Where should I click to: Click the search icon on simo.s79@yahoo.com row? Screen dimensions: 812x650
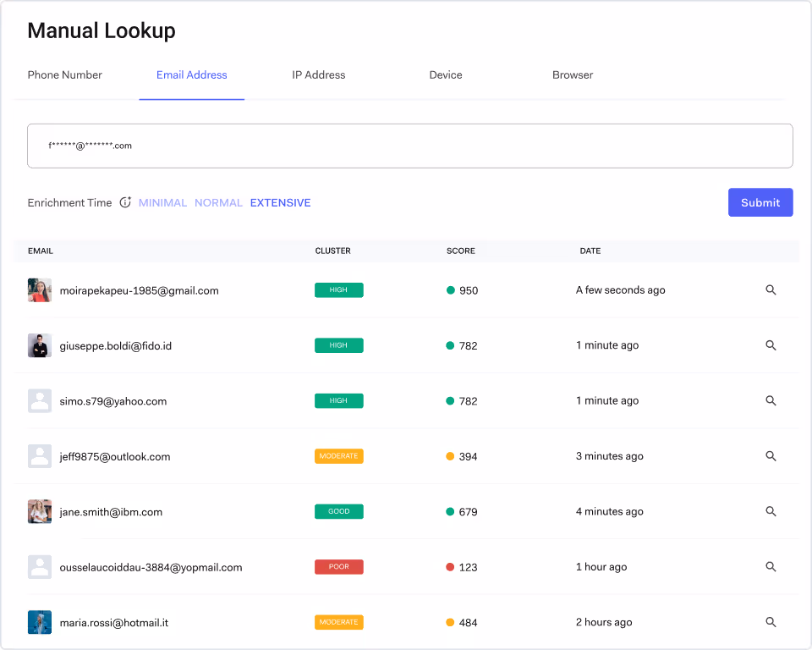tap(771, 400)
